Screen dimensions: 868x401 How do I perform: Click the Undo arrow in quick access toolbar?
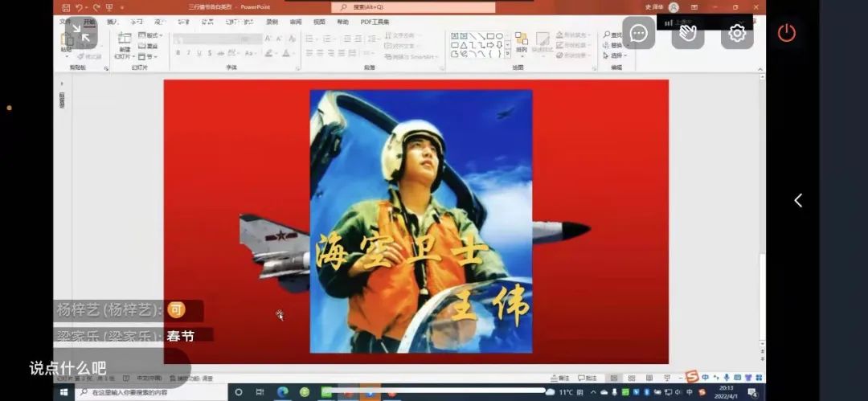point(80,7)
